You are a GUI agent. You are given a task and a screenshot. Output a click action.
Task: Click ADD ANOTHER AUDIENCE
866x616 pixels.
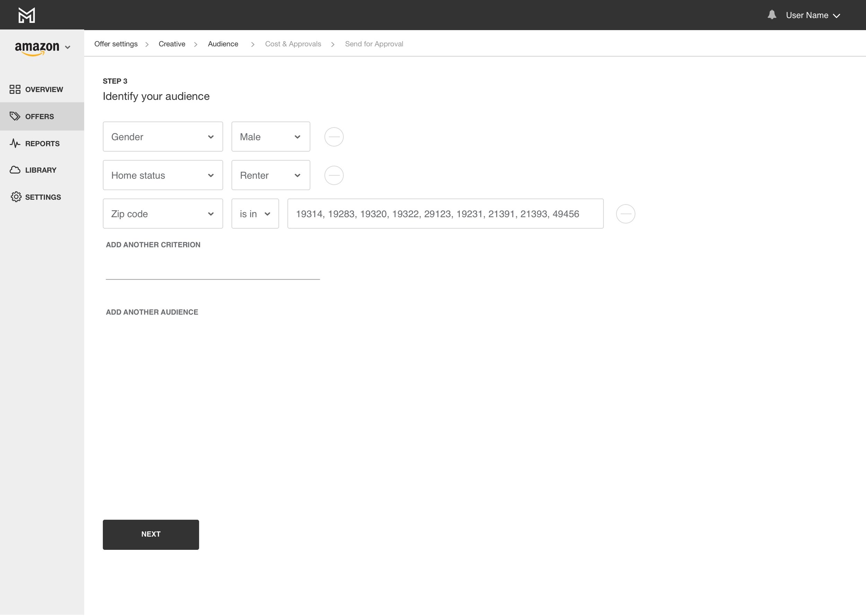click(152, 312)
